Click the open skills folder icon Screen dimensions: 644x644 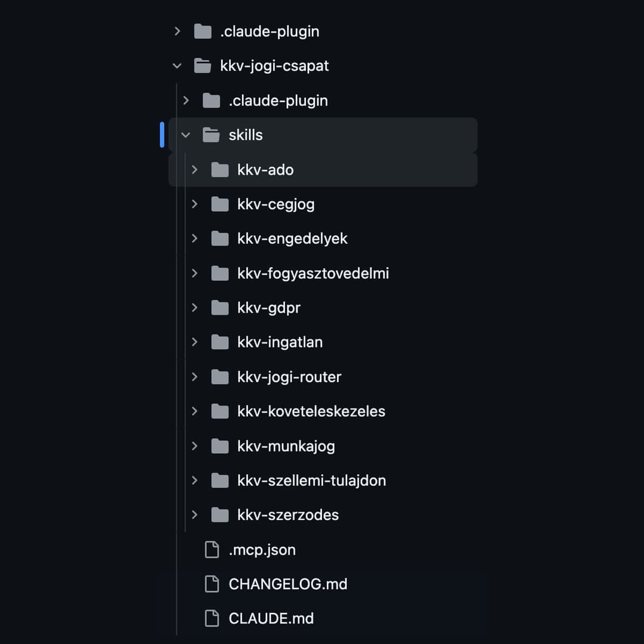pyautogui.click(x=211, y=135)
